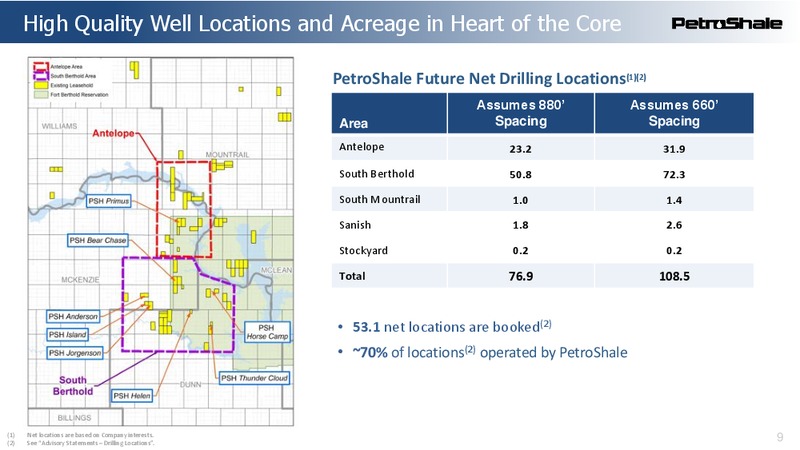800x450 pixels.
Task: Click the Fort Berthold Reservation legend swatch
Action: (x=41, y=94)
